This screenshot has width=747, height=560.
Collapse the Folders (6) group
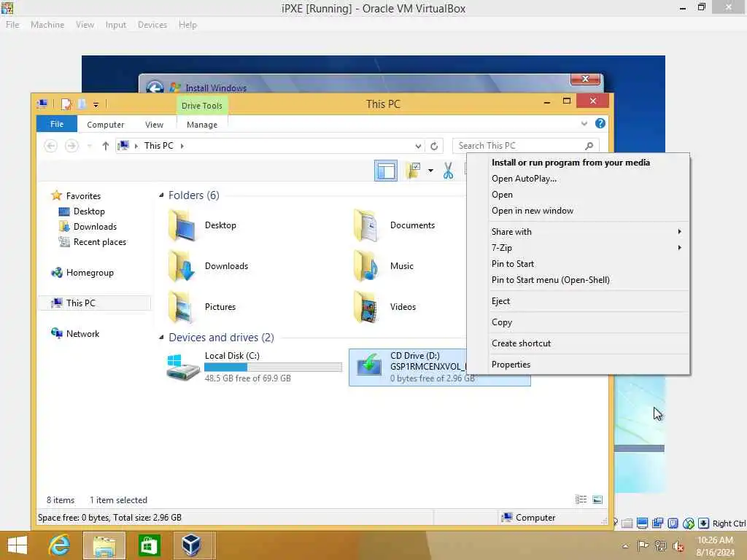[161, 195]
